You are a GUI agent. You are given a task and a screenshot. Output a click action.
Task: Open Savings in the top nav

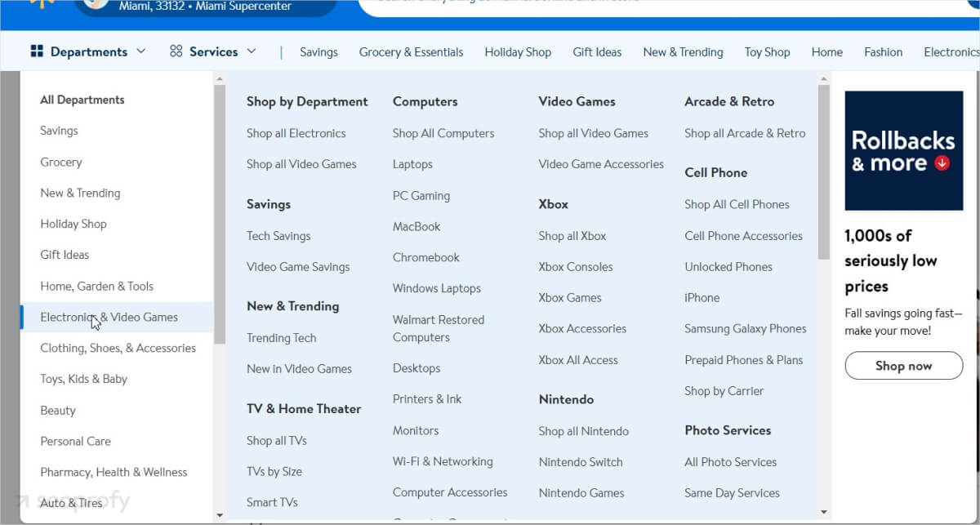coord(318,52)
